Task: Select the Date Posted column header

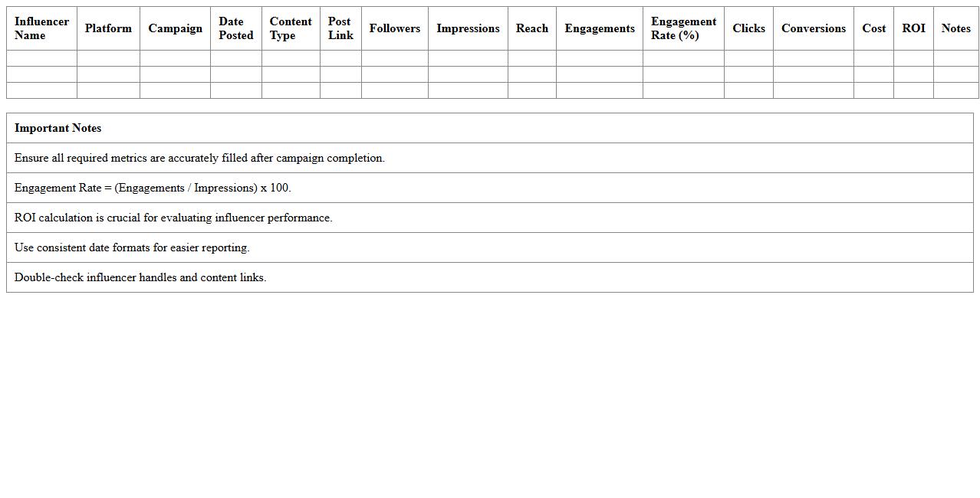Action: (235, 28)
